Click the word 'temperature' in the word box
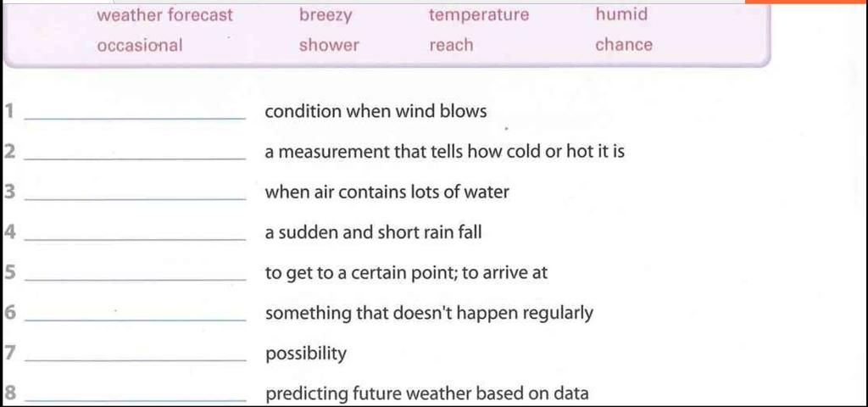Image resolution: width=868 pixels, height=407 pixels. [x=479, y=15]
